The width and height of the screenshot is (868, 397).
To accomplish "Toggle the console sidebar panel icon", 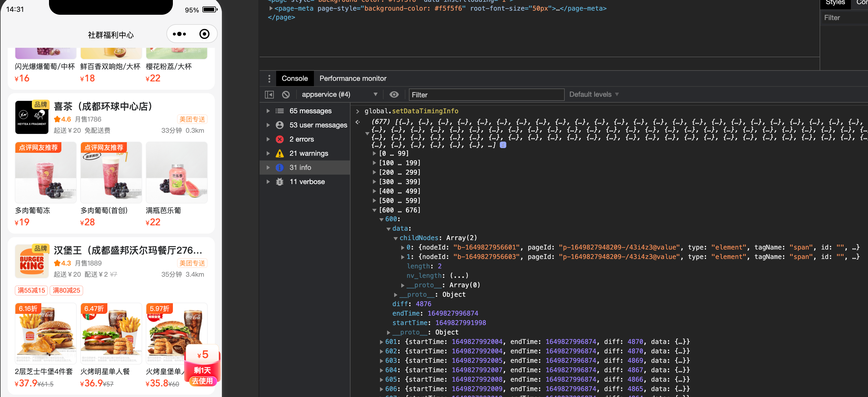I will (x=269, y=95).
